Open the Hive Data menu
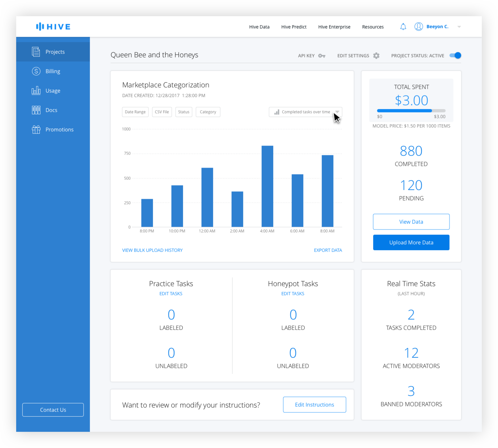498x448 pixels. (x=259, y=27)
